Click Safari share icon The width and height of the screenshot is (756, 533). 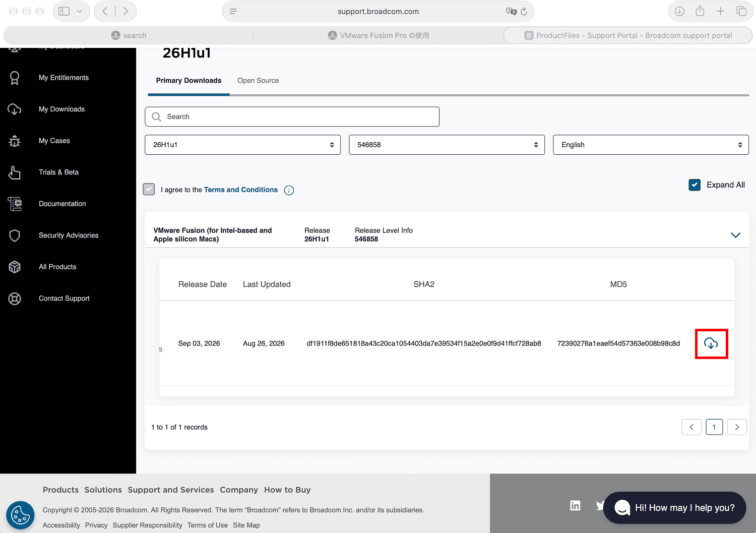(700, 11)
